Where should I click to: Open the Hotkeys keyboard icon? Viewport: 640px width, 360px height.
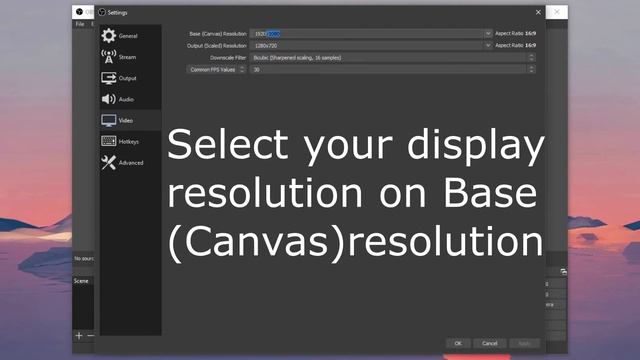pos(109,141)
